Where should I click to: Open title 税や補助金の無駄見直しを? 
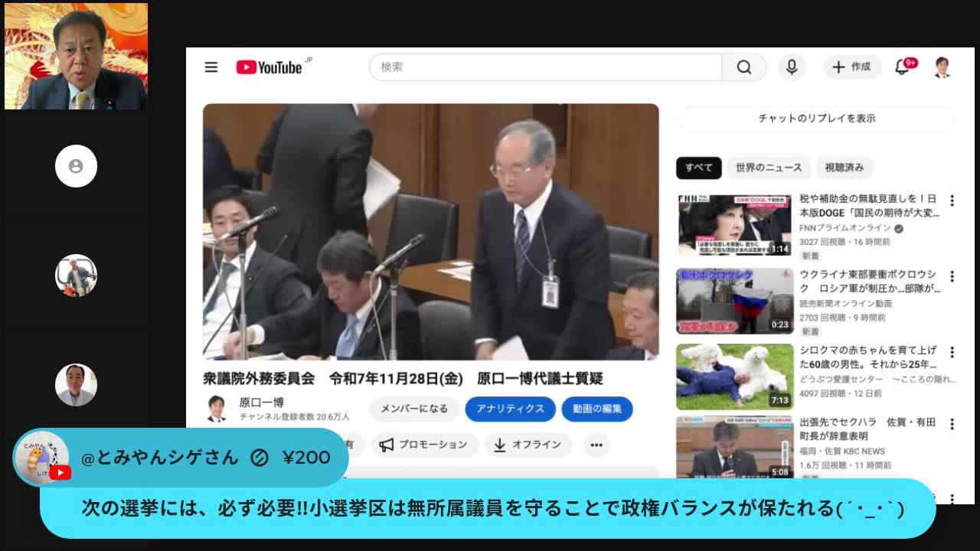point(869,206)
